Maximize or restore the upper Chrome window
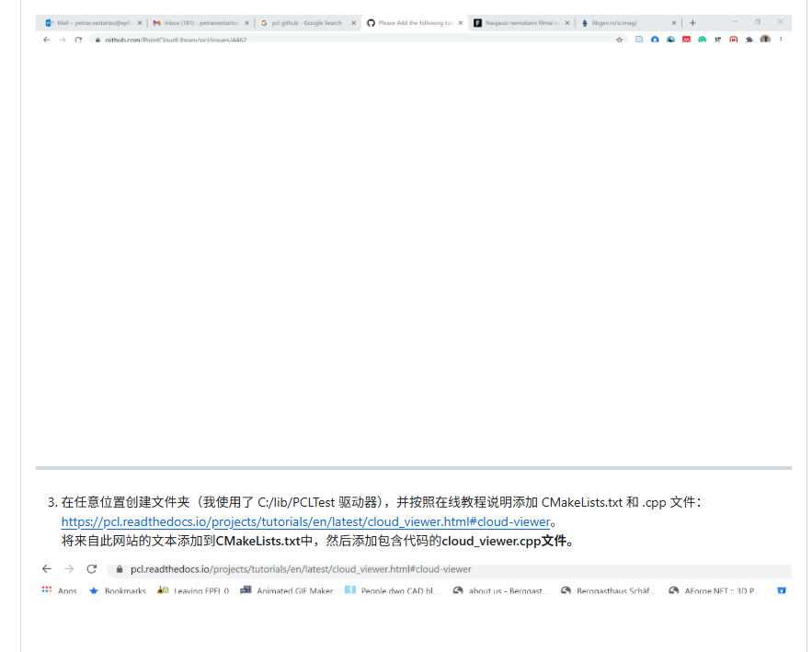 758,22
